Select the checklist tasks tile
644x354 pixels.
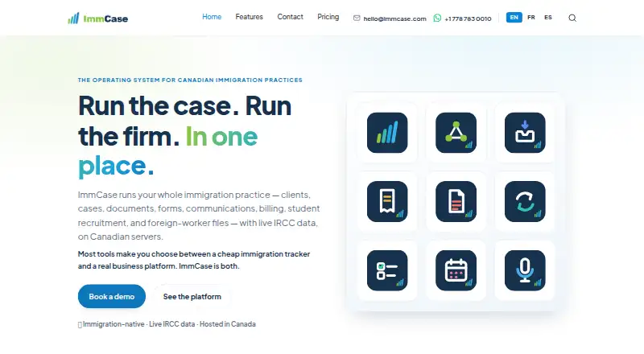tap(387, 270)
